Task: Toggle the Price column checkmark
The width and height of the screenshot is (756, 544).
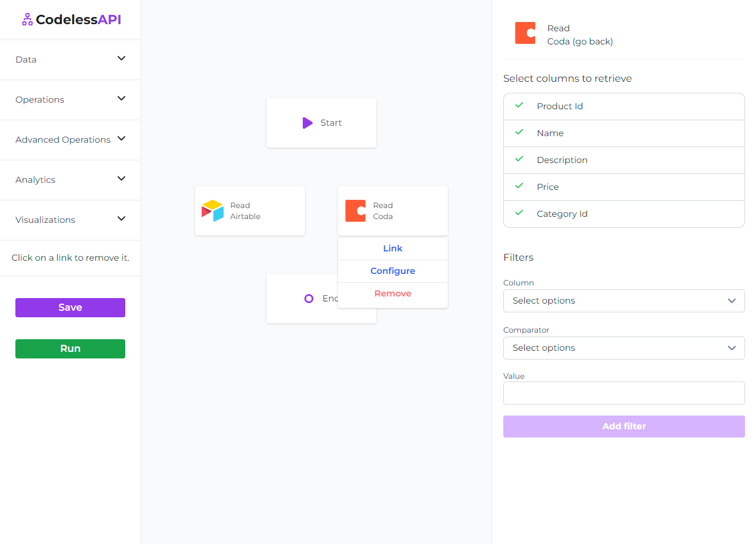Action: (519, 186)
